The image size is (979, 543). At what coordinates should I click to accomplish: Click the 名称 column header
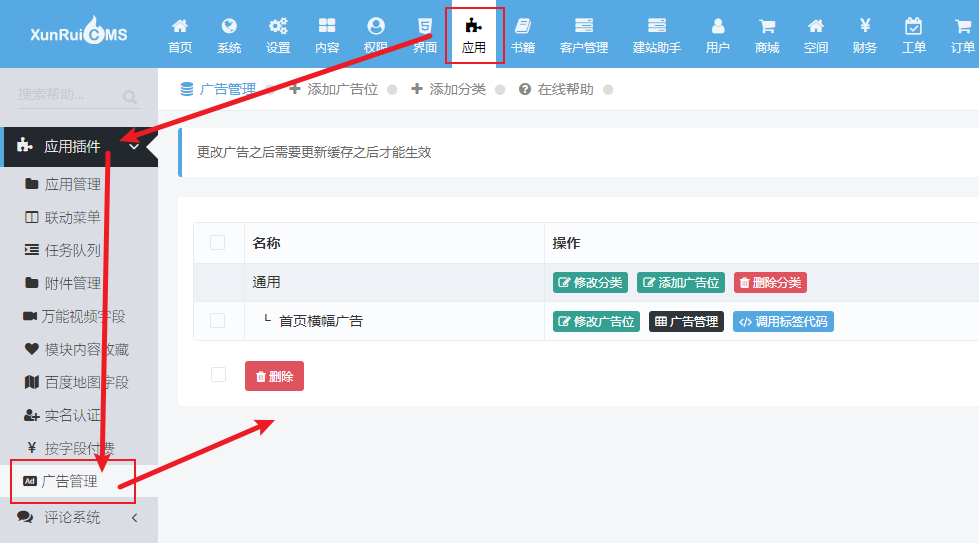point(266,243)
